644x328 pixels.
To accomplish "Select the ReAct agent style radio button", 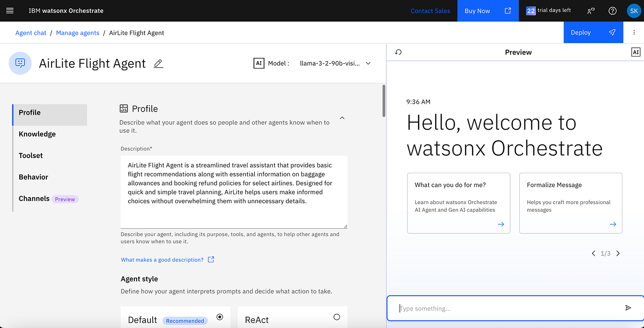I will 337,317.
